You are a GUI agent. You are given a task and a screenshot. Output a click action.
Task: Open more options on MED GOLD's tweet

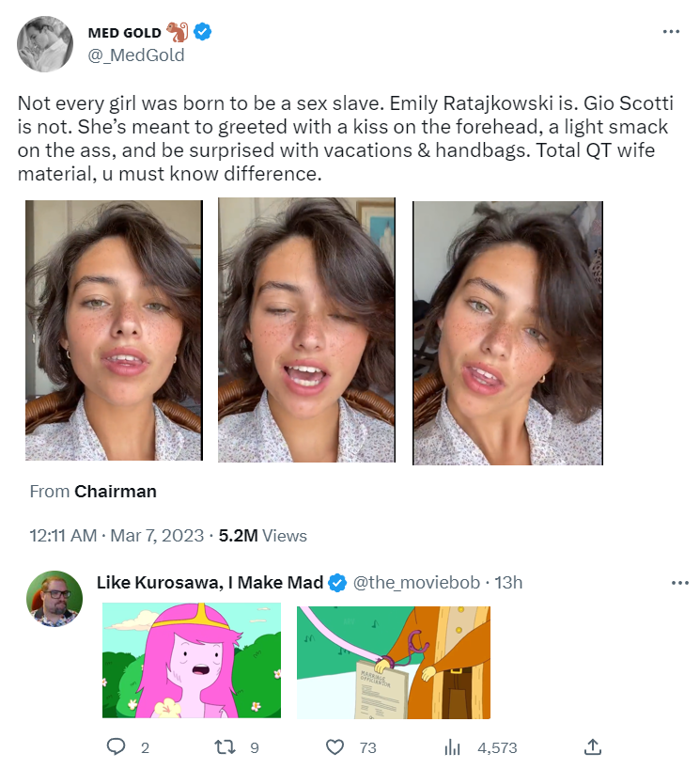[x=670, y=31]
